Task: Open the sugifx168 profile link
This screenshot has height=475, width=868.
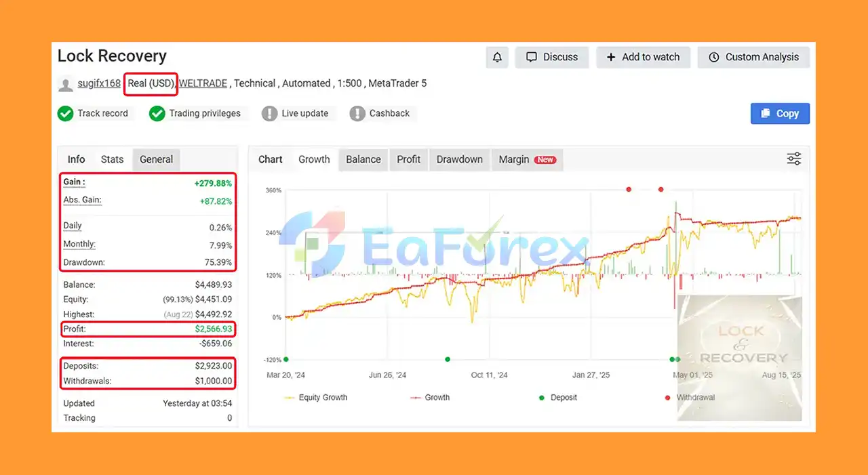Action: coord(99,83)
